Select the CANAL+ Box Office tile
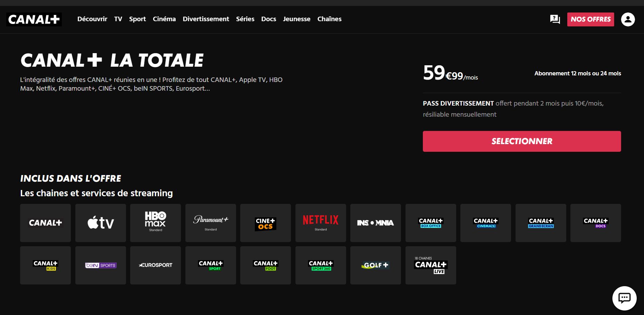The height and width of the screenshot is (315, 644). point(431,223)
